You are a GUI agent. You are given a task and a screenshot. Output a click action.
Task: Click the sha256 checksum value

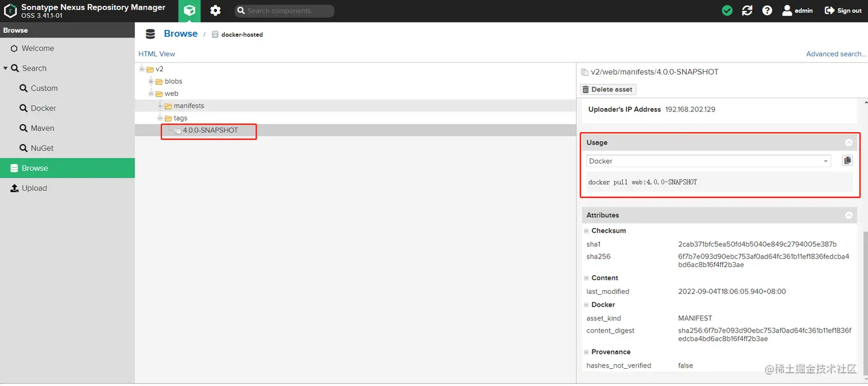click(764, 261)
